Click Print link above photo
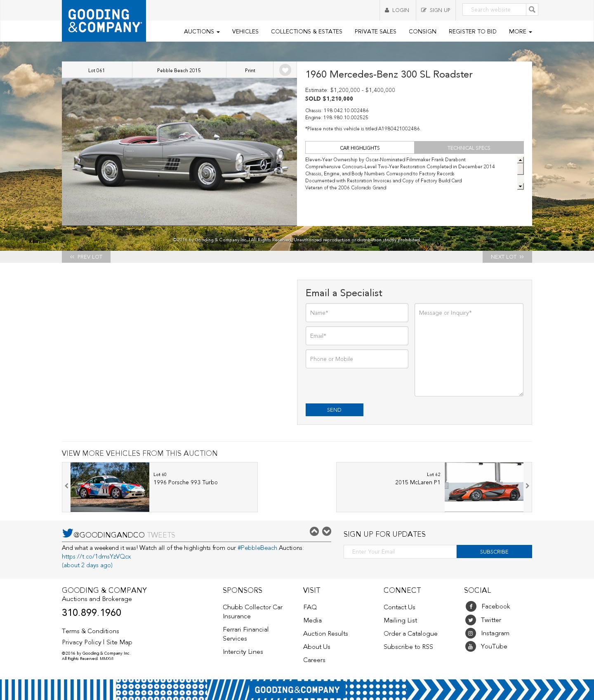Screen dimensions: 594x700 [250, 70]
